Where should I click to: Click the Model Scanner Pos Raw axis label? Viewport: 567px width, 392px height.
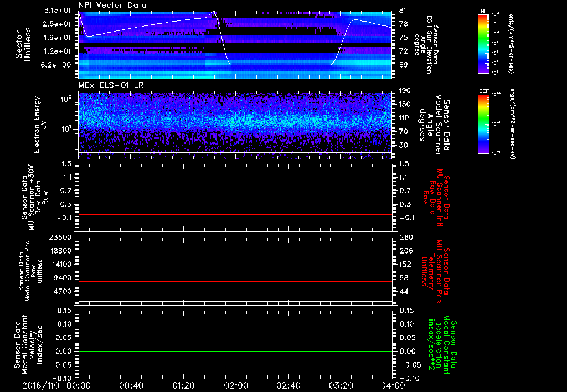tap(30, 271)
